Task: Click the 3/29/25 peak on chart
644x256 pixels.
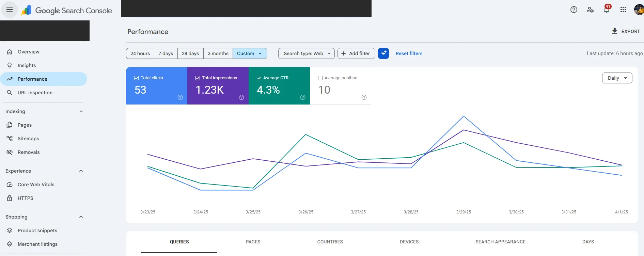Action: coord(464,116)
